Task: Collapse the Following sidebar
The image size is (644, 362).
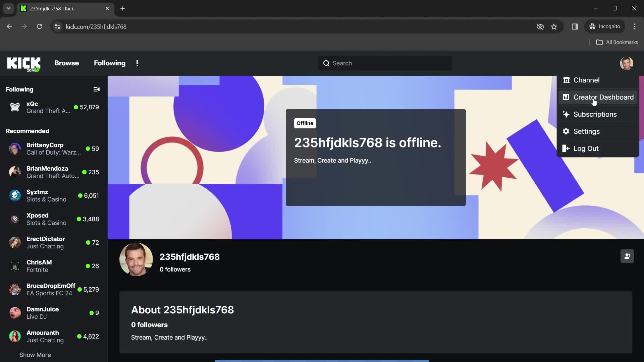Action: (97, 89)
